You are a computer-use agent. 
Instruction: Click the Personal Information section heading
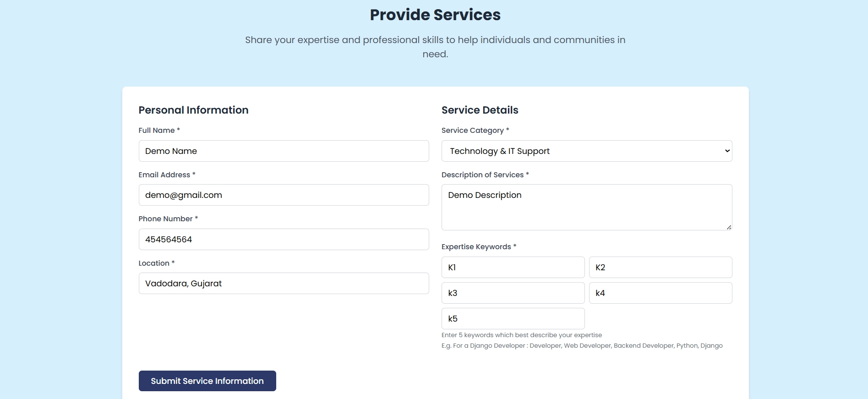tap(193, 110)
